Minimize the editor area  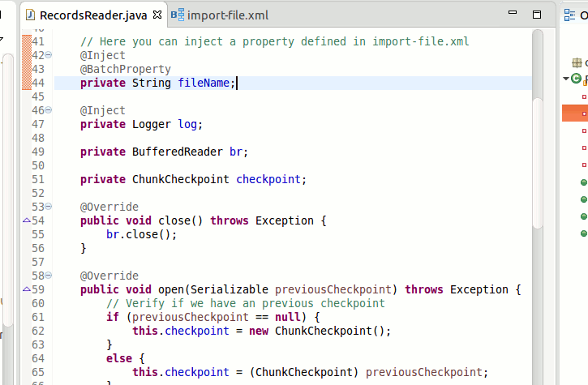point(513,15)
